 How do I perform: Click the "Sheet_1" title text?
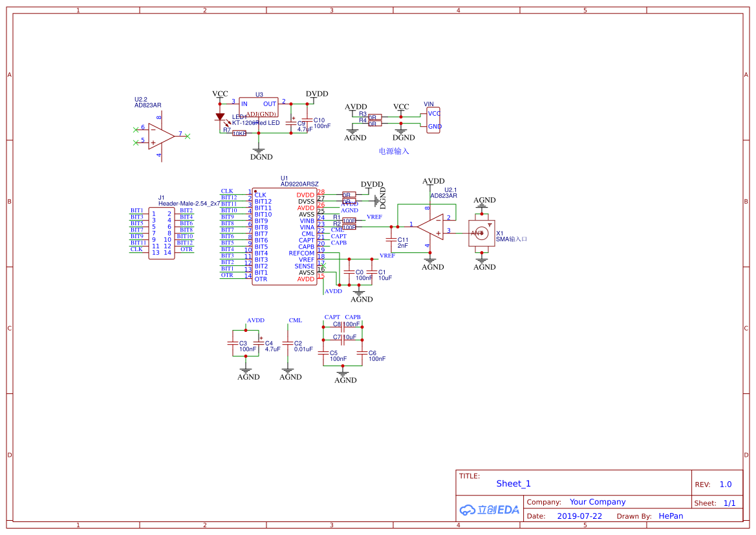[x=513, y=484]
